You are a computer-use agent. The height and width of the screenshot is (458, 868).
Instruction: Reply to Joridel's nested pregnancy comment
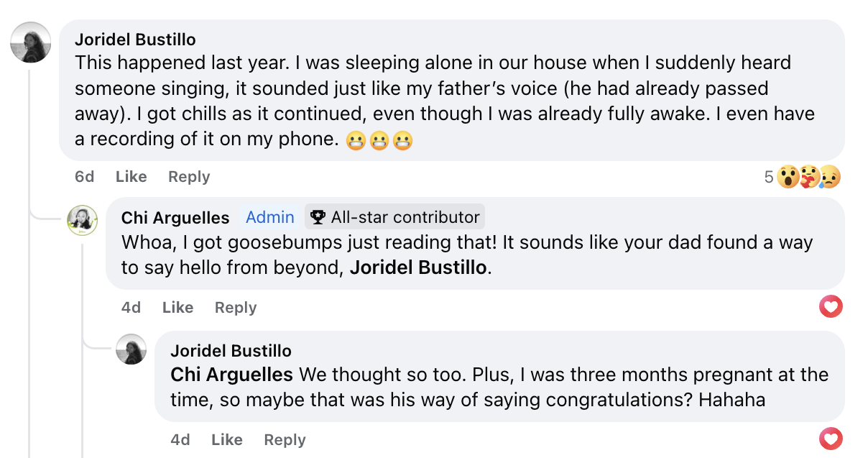coord(285,439)
